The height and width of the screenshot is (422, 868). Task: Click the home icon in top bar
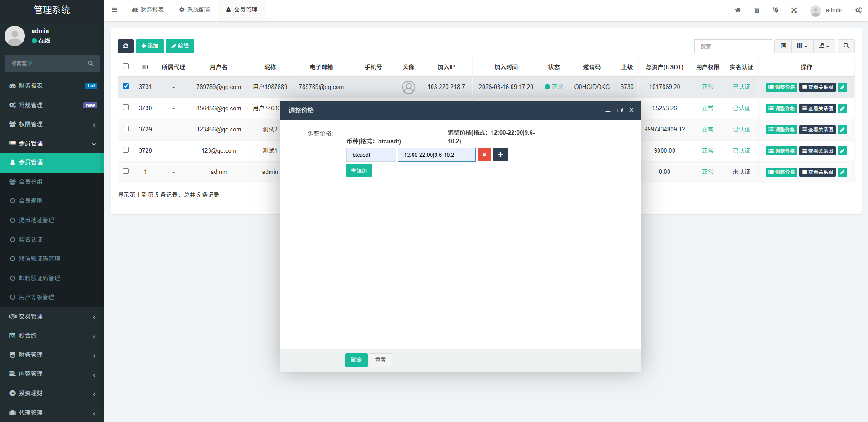click(738, 10)
